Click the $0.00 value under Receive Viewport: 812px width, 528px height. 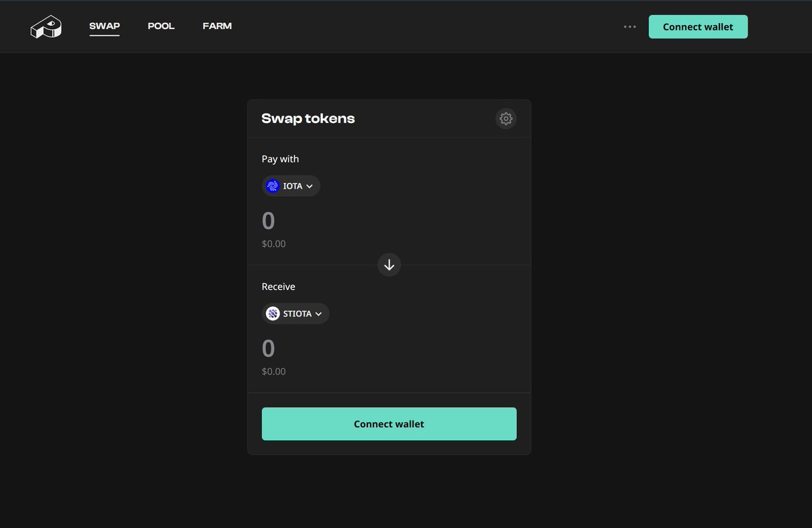(273, 371)
